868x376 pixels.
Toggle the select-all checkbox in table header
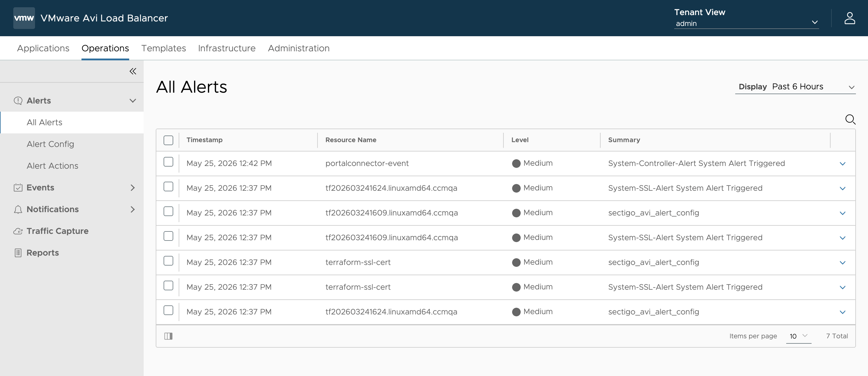[168, 140]
